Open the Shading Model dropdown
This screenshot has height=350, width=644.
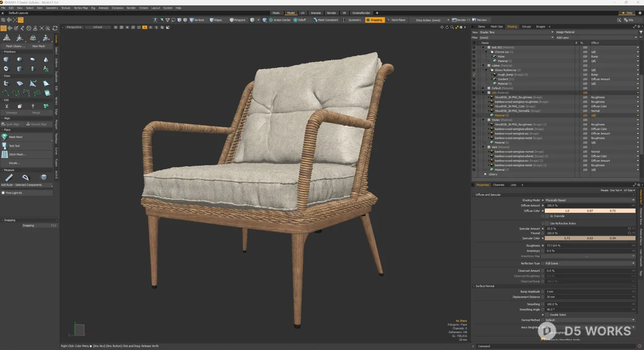pos(590,200)
